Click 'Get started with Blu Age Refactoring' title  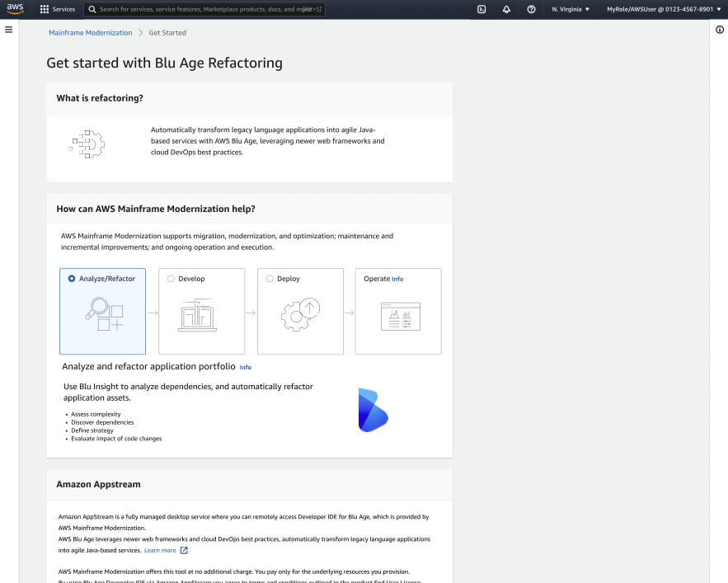[164, 63]
